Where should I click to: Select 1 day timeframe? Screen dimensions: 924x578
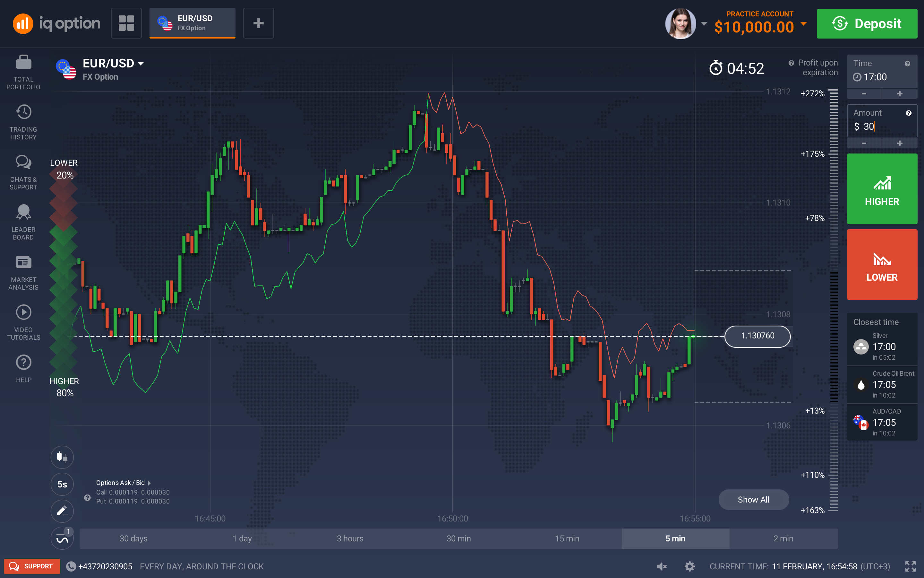coord(242,539)
